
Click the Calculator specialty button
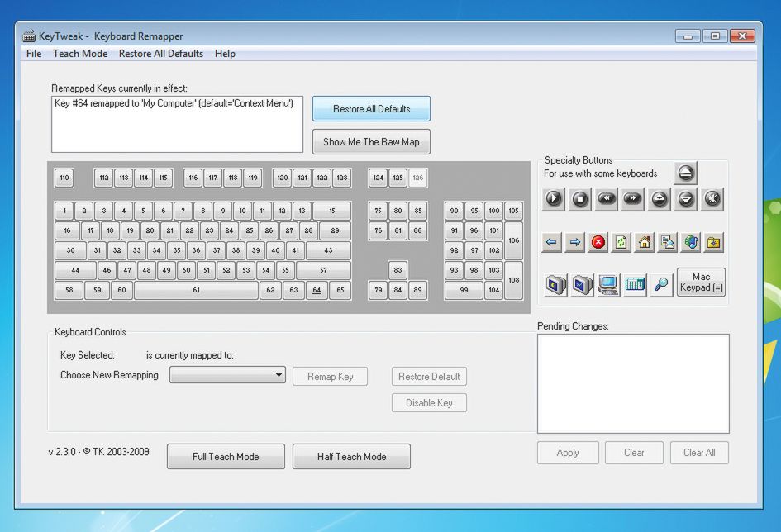(x=635, y=285)
